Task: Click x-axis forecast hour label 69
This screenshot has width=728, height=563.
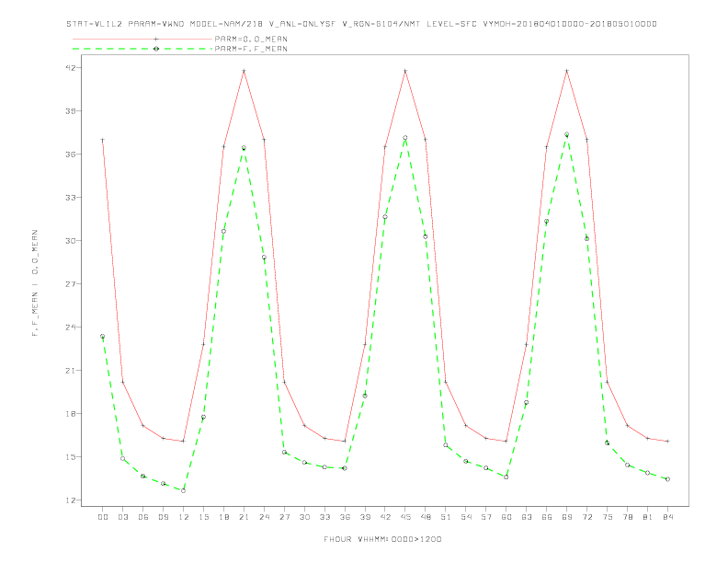Action: click(x=567, y=517)
